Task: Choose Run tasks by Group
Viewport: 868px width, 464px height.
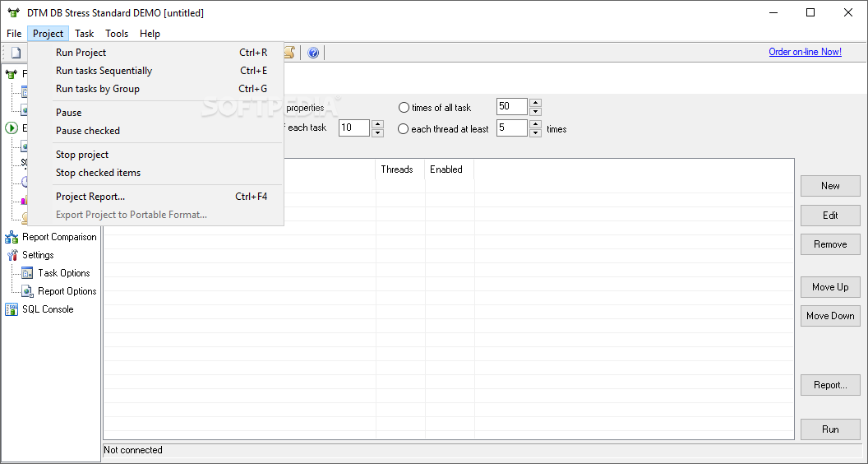Action: [x=155, y=89]
